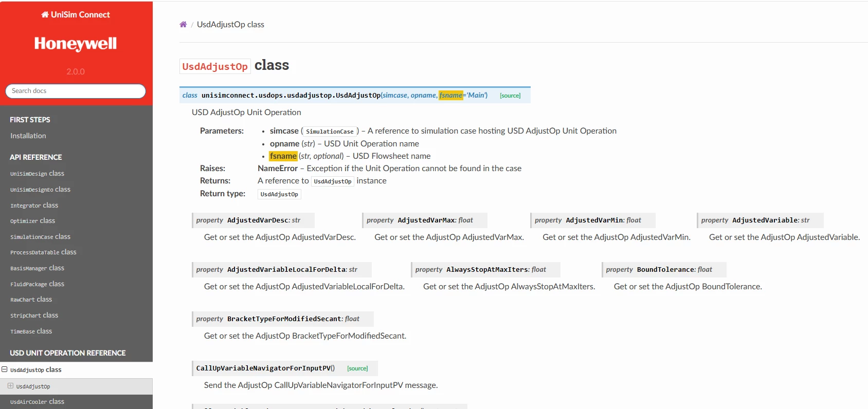The width and height of the screenshot is (868, 409).
Task: Open BasisManager class page
Action: pyautogui.click(x=37, y=268)
